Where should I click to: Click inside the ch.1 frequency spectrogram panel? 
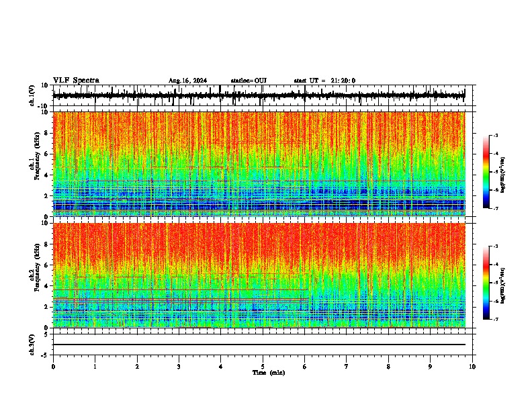(x=259, y=164)
